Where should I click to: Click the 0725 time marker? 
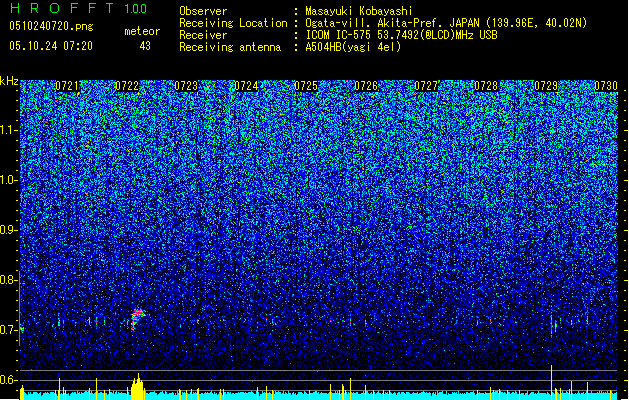306,86
